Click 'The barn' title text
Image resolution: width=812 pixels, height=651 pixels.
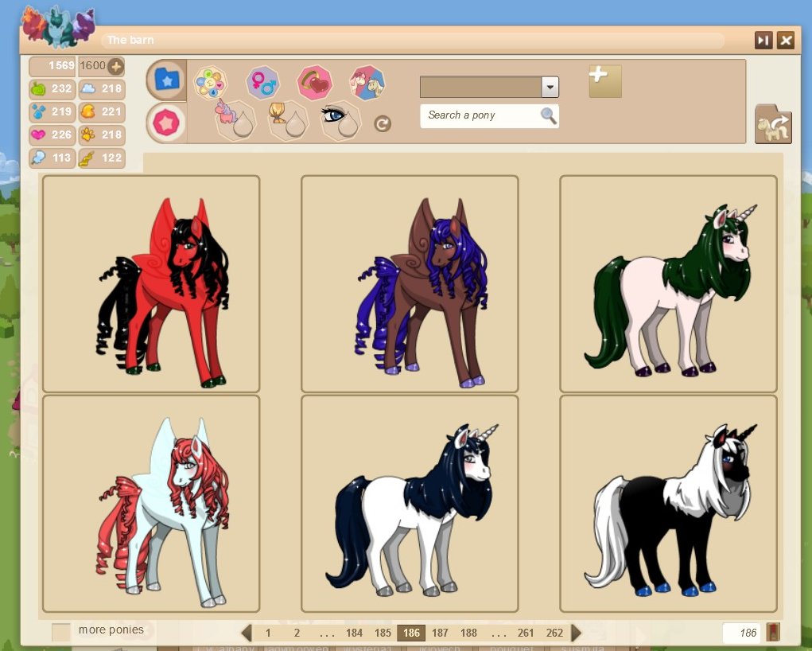[130, 40]
